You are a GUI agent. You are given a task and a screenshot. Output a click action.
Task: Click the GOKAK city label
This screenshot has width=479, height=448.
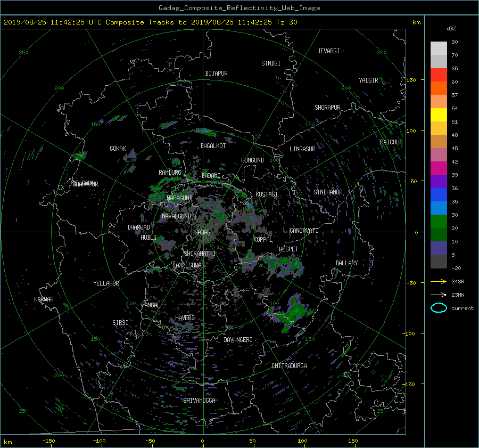coord(118,148)
